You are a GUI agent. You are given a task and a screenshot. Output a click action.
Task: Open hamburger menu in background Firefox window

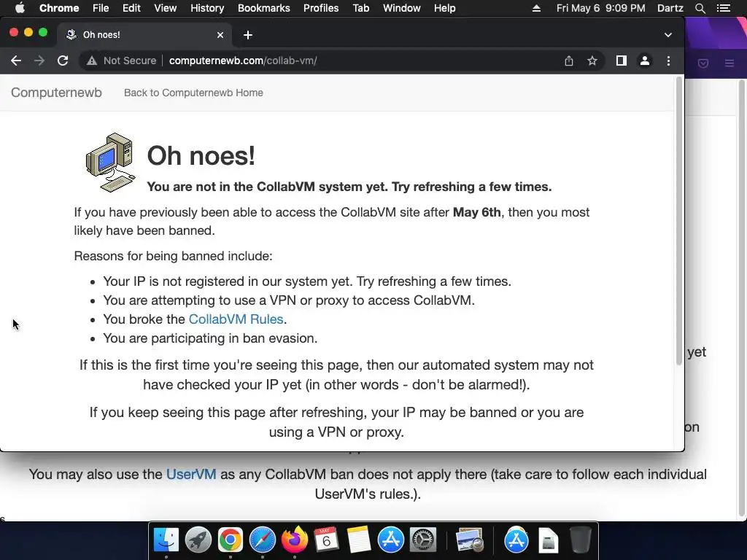pyautogui.click(x=729, y=63)
